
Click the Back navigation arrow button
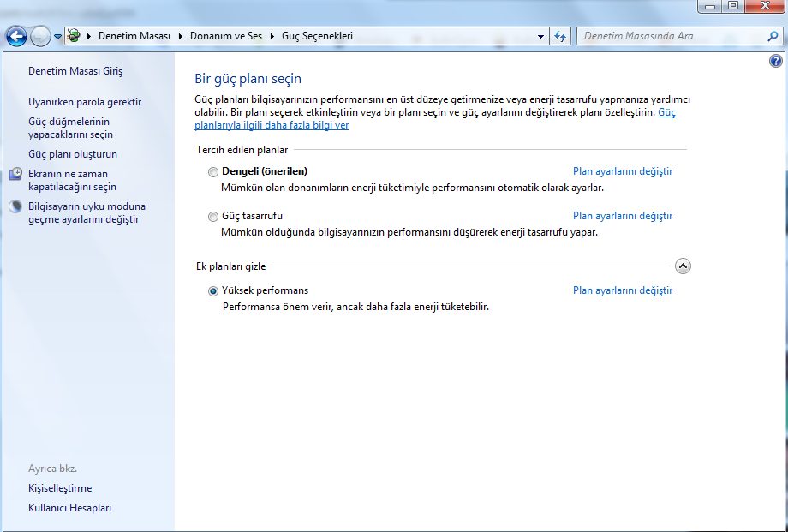[16, 36]
